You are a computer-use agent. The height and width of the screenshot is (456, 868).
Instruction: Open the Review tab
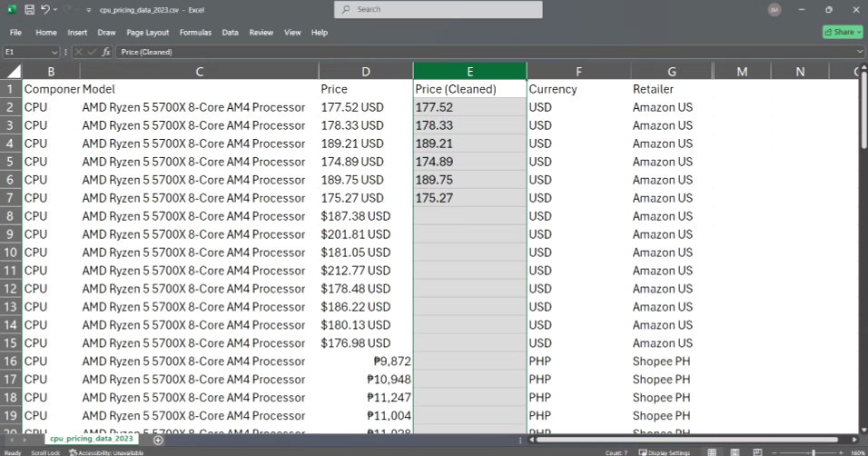pyautogui.click(x=261, y=33)
